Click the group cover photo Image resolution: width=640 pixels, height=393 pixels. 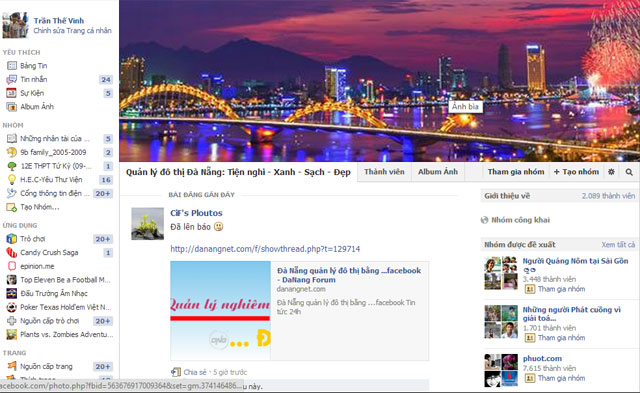(x=380, y=81)
